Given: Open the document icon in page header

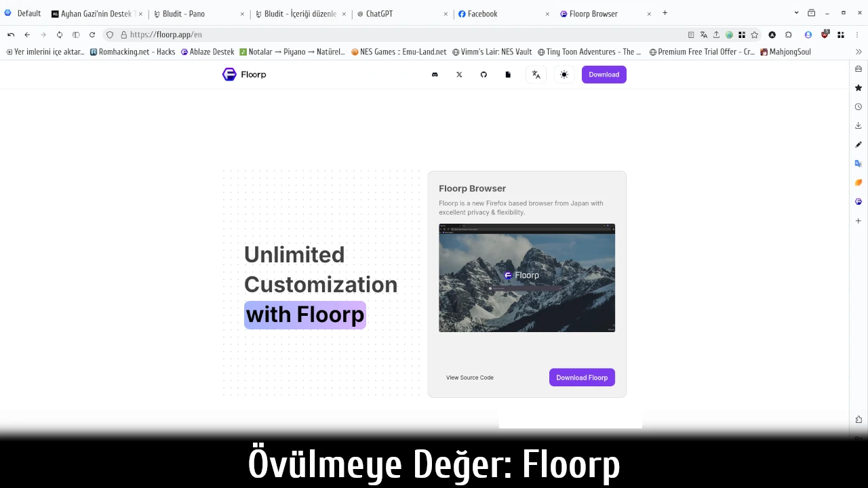Looking at the screenshot, I should click(x=508, y=75).
